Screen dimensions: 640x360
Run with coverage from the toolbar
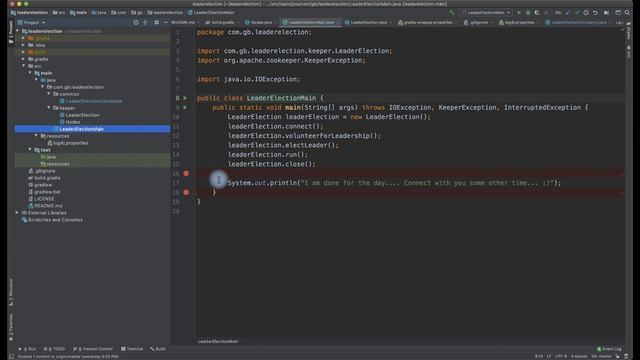click(x=537, y=13)
